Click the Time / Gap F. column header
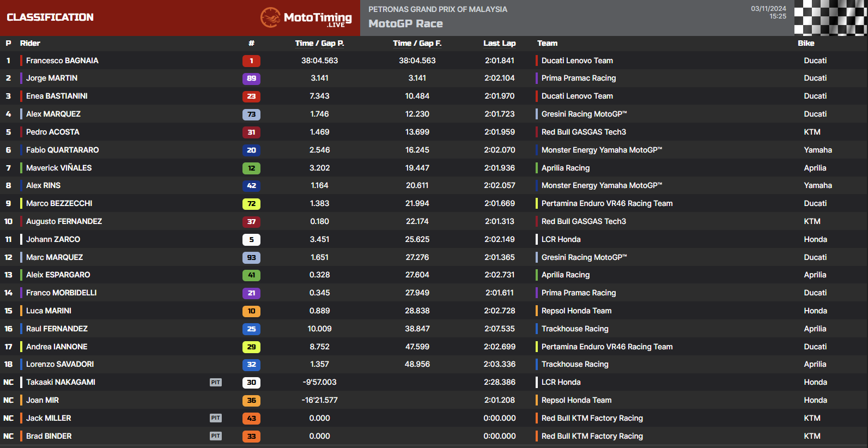The image size is (868, 448). (417, 43)
